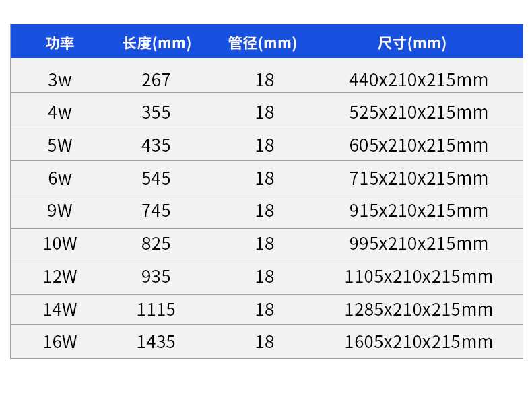Click the 745 length value
The image size is (532, 398).
point(156,211)
